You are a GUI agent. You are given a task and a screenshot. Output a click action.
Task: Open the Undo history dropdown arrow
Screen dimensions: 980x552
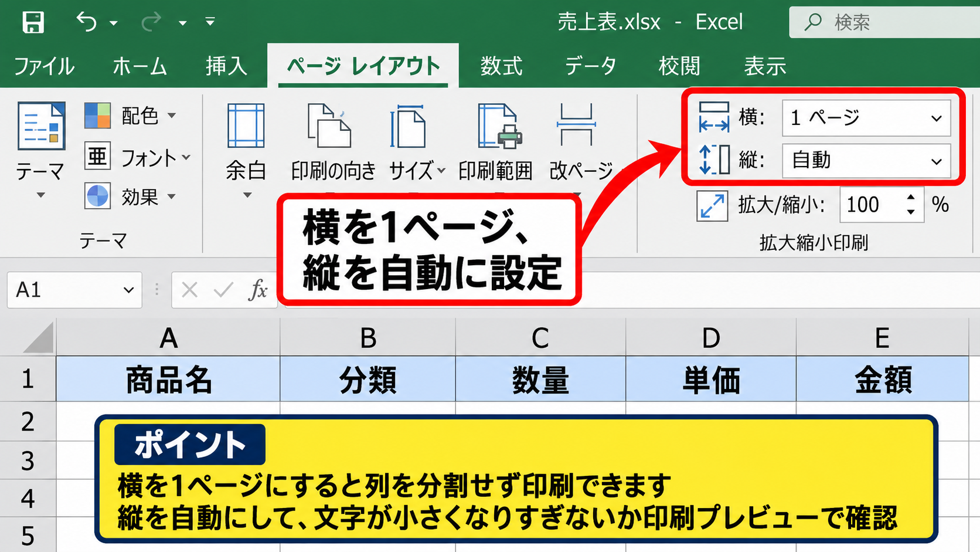(x=114, y=23)
